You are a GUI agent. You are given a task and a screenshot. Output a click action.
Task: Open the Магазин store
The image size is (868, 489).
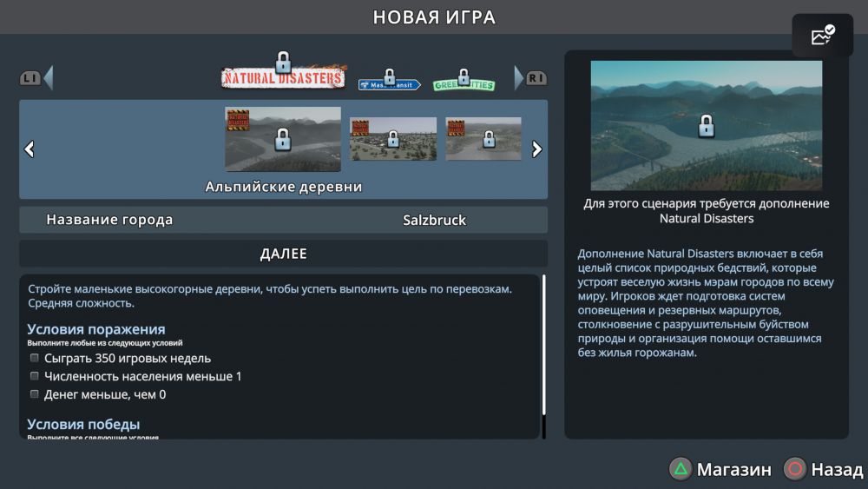point(733,470)
